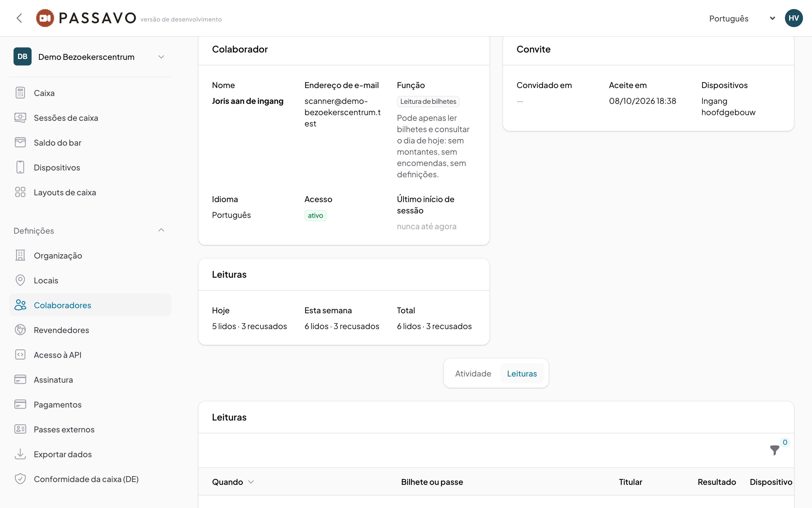Click the Bilhete ou passe column header
Screen dimensions: 812x508
pyautogui.click(x=432, y=482)
